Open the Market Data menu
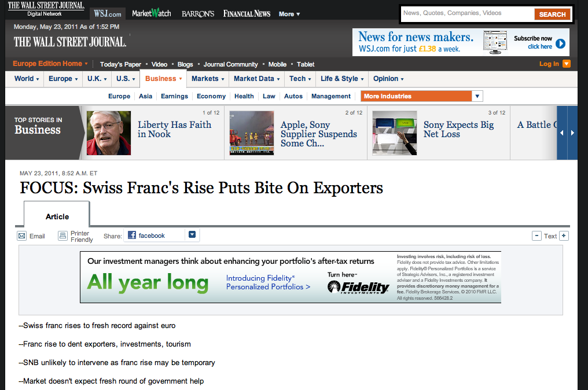This screenshot has height=390, width=588. [257, 79]
